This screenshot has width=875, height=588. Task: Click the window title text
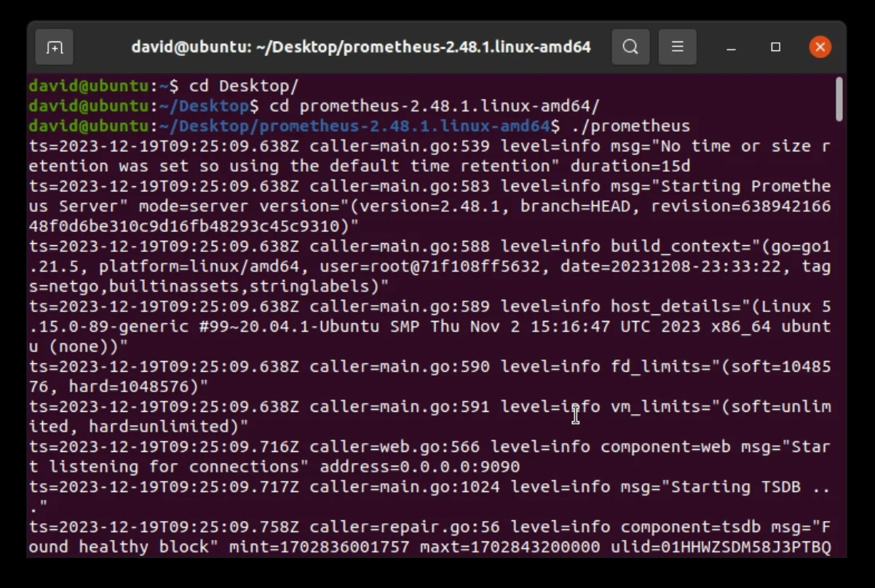click(361, 47)
